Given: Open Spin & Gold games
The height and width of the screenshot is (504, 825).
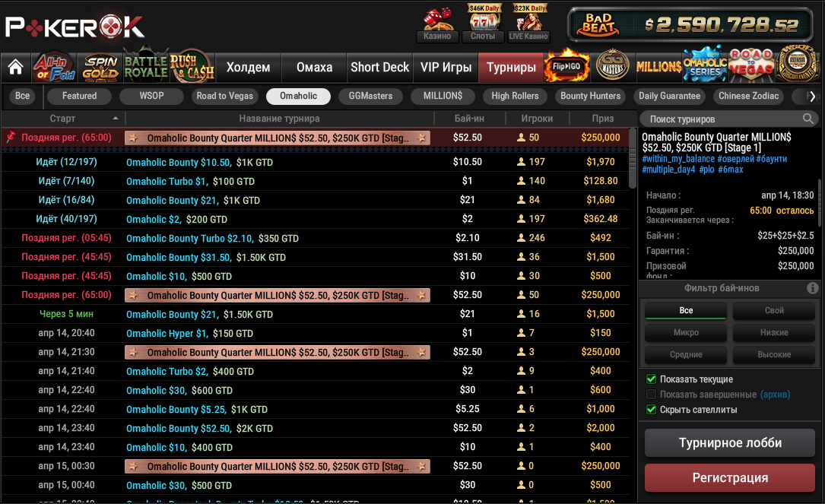Looking at the screenshot, I should pyautogui.click(x=100, y=67).
